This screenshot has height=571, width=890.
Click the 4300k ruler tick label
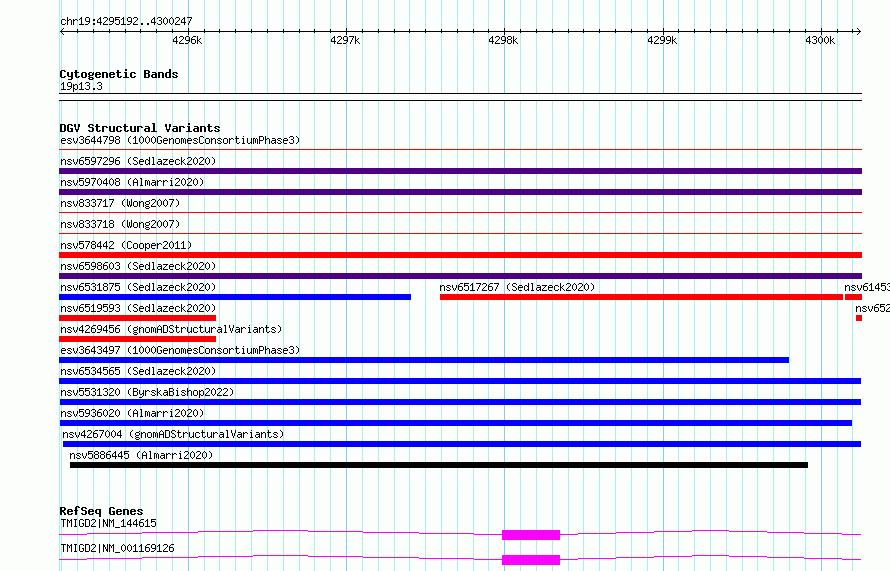tap(820, 40)
